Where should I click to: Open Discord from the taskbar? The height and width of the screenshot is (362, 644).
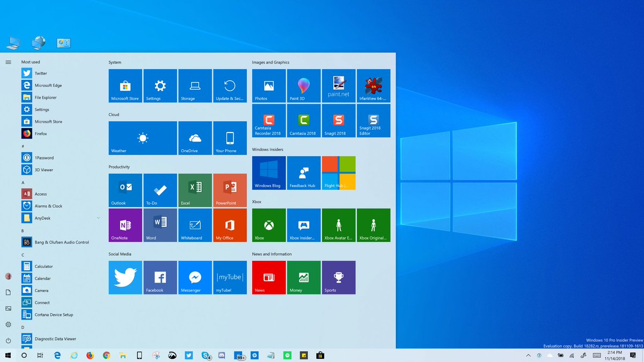pyautogui.click(x=221, y=355)
